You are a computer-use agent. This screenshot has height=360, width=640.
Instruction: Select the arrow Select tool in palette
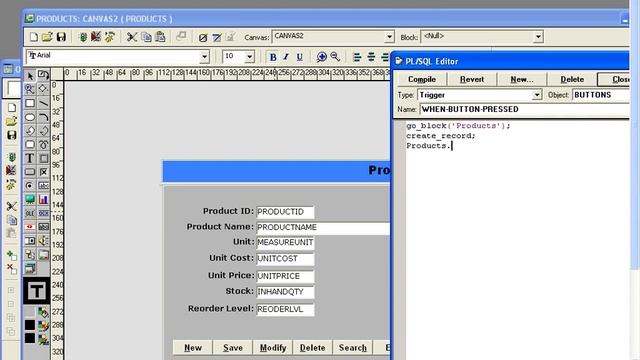pos(30,76)
